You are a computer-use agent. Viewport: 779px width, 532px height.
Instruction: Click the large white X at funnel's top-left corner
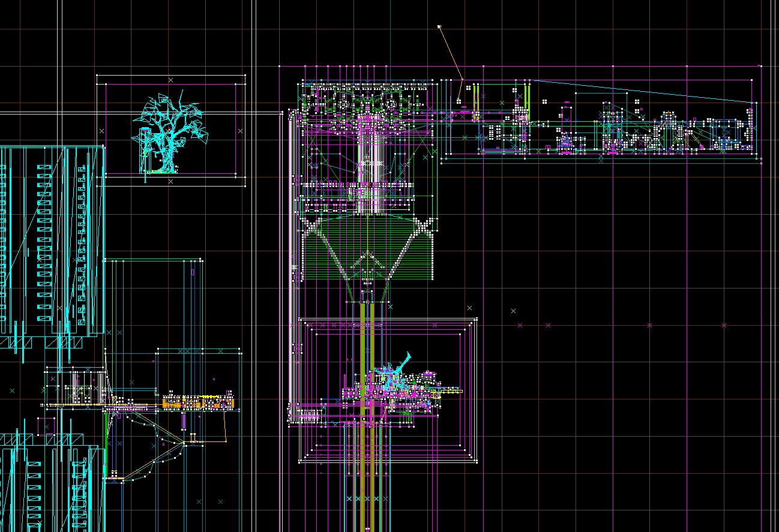pyautogui.click(x=311, y=227)
